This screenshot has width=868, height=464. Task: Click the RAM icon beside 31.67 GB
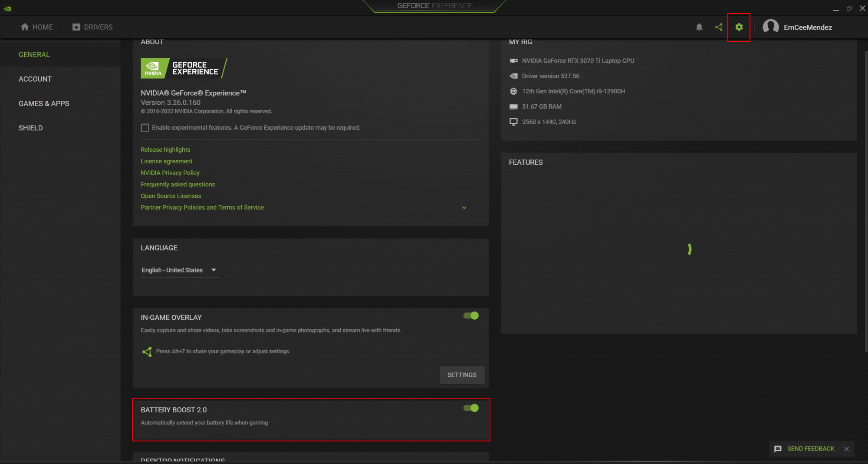(513, 106)
